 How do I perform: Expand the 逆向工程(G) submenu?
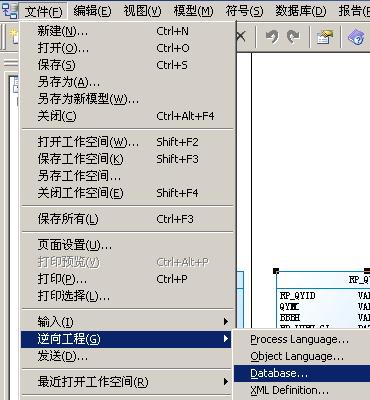(x=127, y=339)
